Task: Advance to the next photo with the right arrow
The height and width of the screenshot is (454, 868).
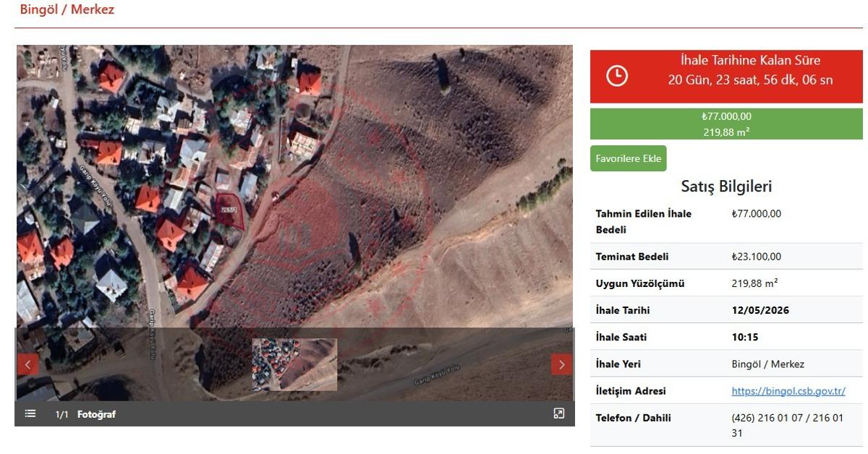Action: 561,364
